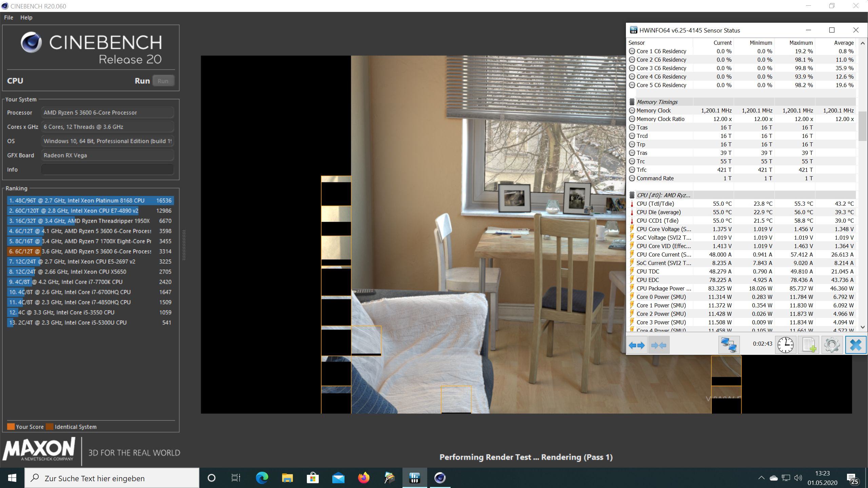Viewport: 868px width, 488px height.
Task: Open Firefox from the taskbar
Action: tap(364, 478)
